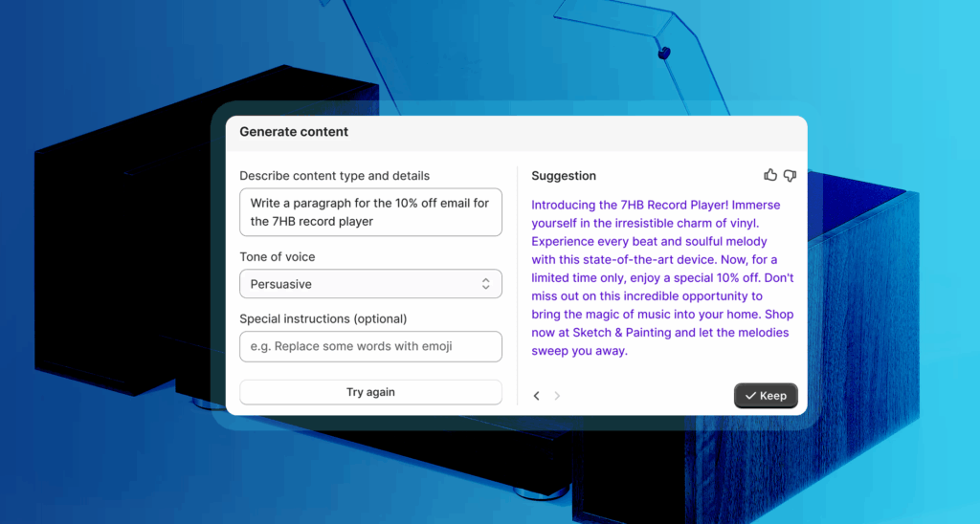Image resolution: width=980 pixels, height=524 pixels.
Task: Go to the next suggestion arrow
Action: point(557,395)
